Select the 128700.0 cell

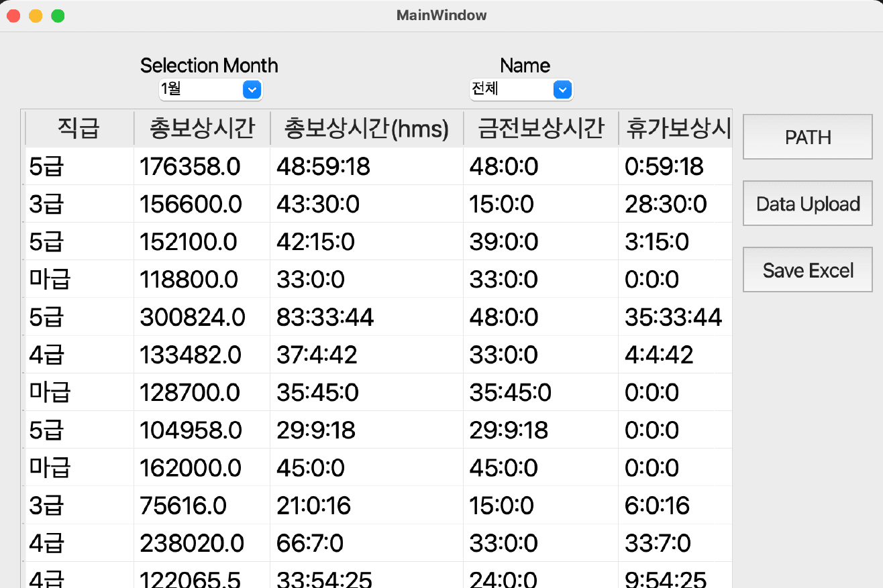tap(202, 392)
